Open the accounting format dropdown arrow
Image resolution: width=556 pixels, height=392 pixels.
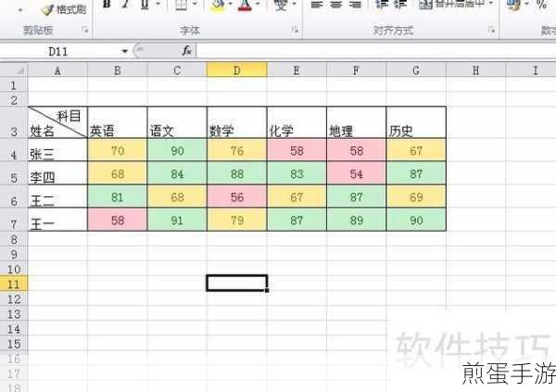click(x=527, y=5)
